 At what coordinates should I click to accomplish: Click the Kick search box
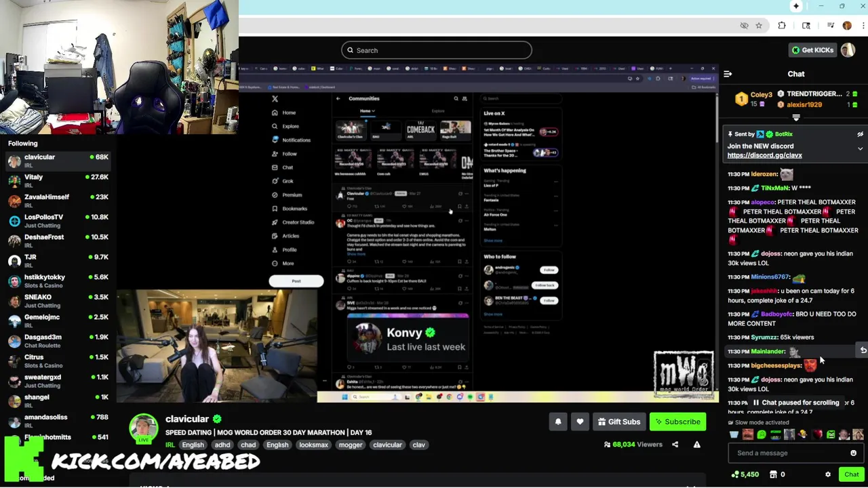(x=437, y=50)
